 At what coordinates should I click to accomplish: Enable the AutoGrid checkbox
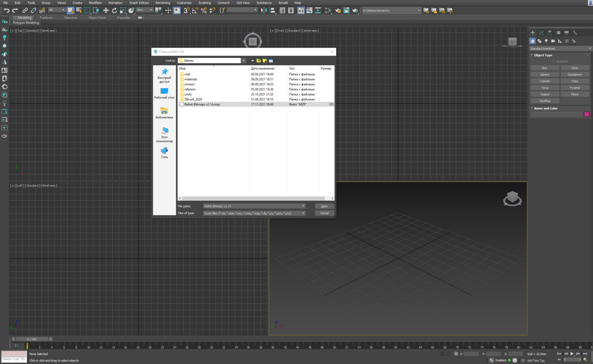(x=554, y=61)
